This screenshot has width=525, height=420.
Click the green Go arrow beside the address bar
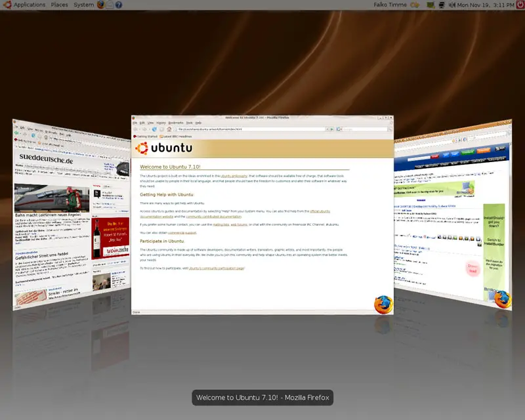332,129
